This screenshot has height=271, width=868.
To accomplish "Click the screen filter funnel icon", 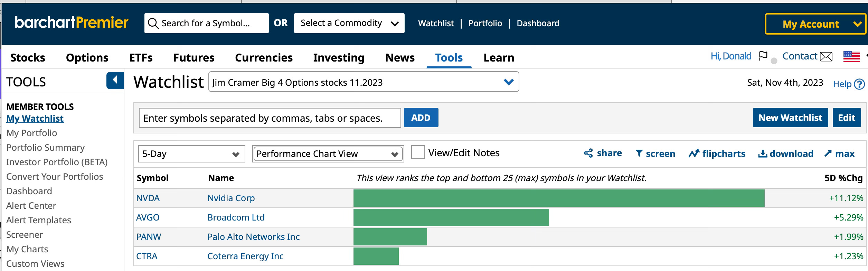I will tap(639, 153).
